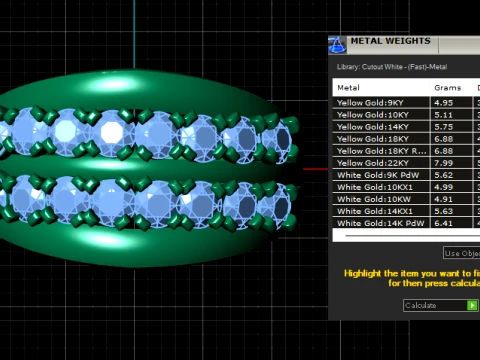The image size is (480, 360).
Task: Select the White Gold:14KX1 row
Action: click(x=406, y=211)
